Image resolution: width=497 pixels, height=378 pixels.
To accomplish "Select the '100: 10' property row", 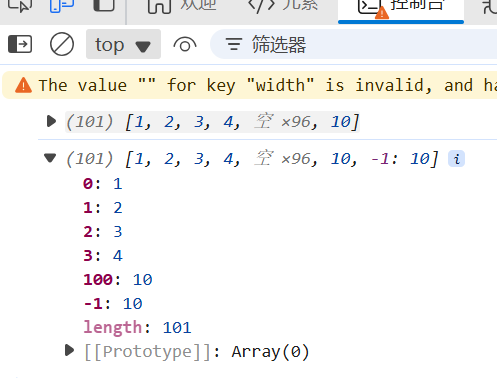I will (x=118, y=280).
